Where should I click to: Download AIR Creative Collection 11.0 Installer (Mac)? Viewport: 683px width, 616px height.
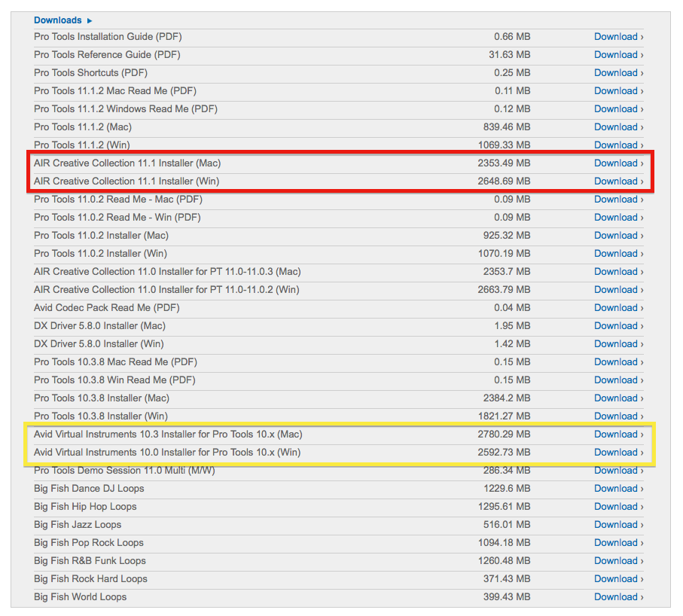pyautogui.click(x=618, y=272)
